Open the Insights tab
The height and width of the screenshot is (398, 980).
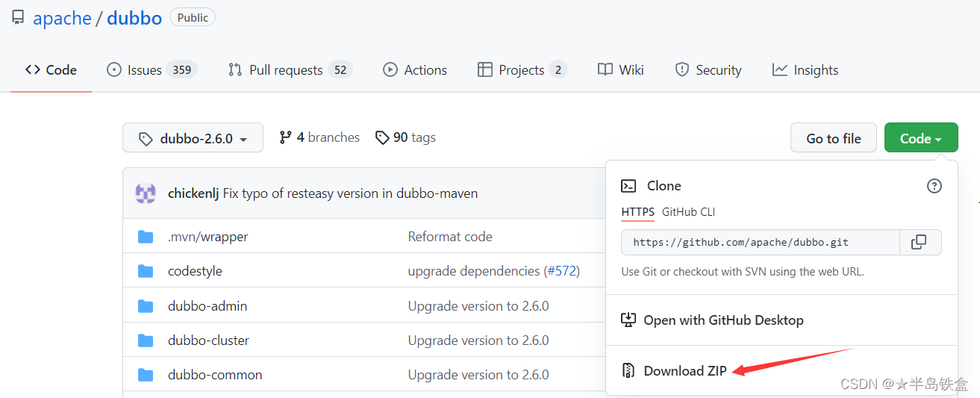[x=805, y=70]
